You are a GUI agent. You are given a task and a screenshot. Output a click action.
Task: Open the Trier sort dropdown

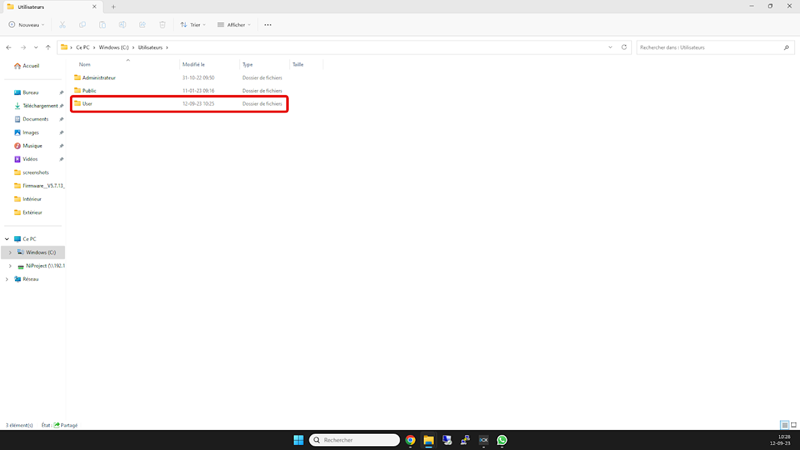tap(193, 25)
